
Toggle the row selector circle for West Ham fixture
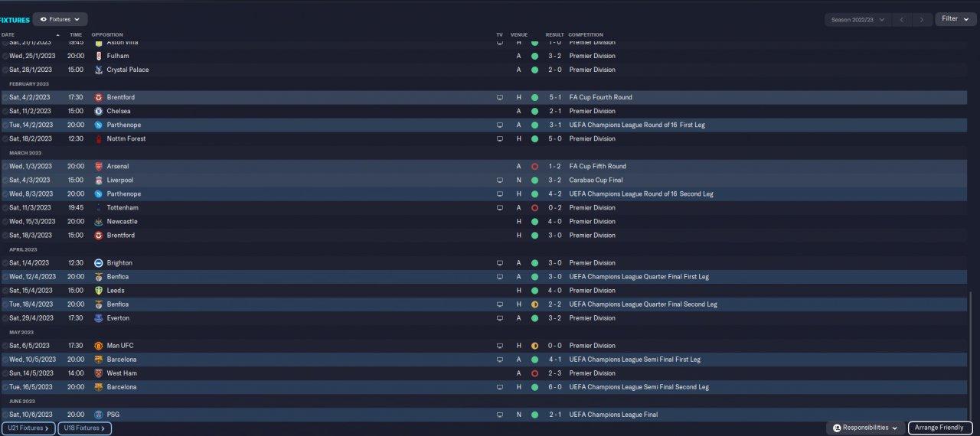(5, 373)
